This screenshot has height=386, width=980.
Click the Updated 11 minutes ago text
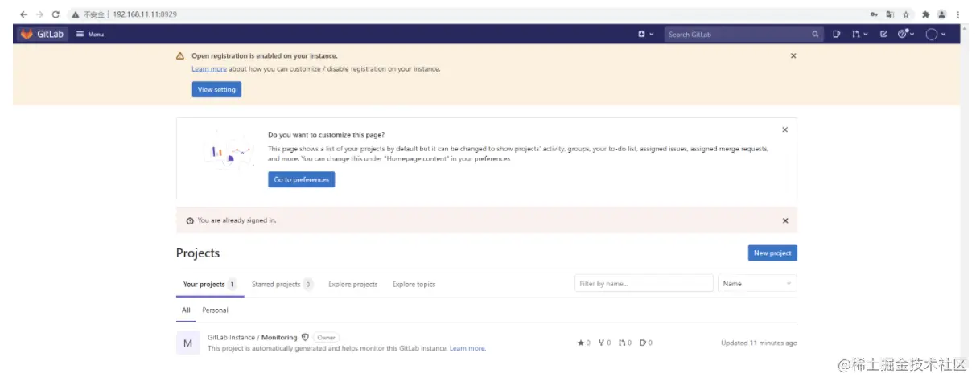[x=759, y=343]
